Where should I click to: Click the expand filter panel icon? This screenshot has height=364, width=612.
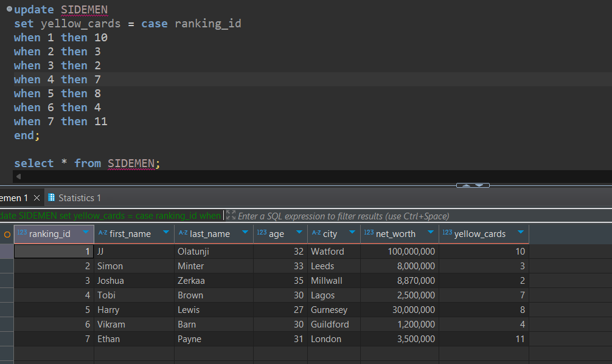[231, 215]
